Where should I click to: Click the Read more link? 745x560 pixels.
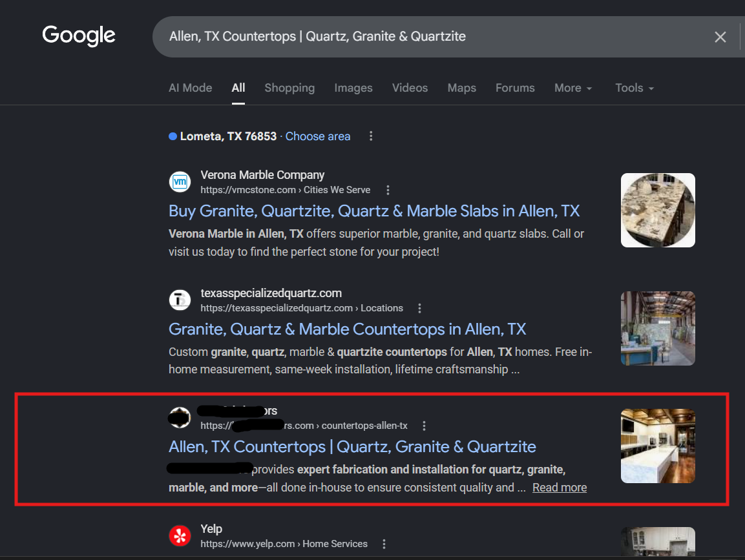click(559, 488)
